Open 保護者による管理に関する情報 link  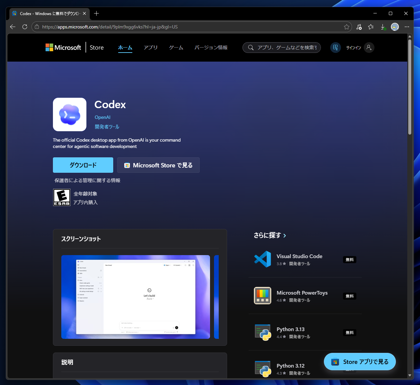pyautogui.click(x=87, y=180)
